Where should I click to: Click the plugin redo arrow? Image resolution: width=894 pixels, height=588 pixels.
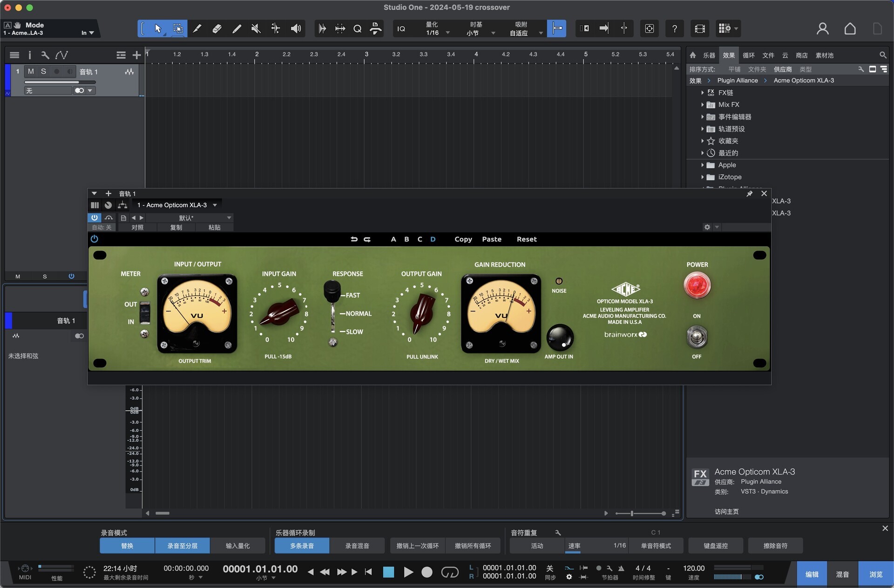[367, 239]
